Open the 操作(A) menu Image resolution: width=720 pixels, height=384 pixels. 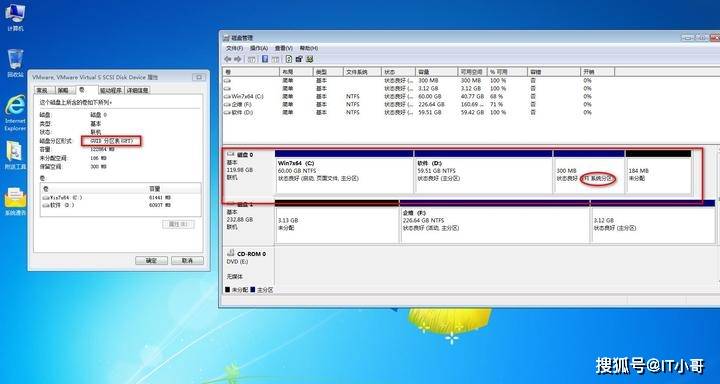(x=259, y=48)
